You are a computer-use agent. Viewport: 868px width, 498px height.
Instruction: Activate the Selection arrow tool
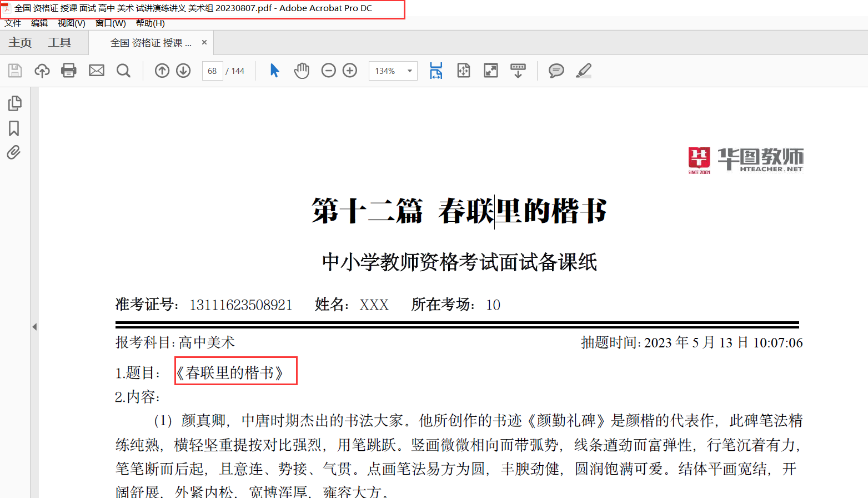pyautogui.click(x=274, y=71)
